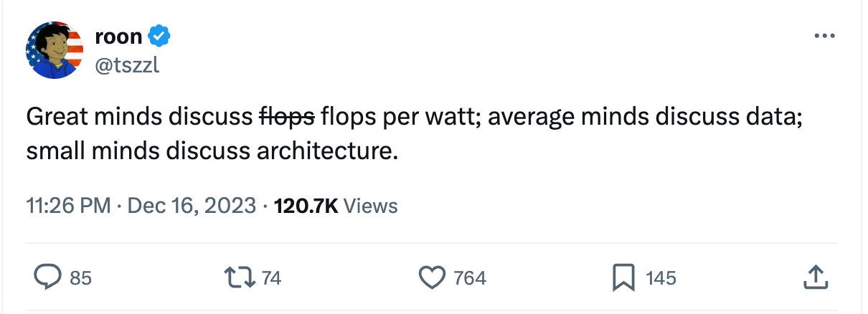The height and width of the screenshot is (314, 868).
Task: Click the struck-through word "flops"
Action: (x=286, y=118)
